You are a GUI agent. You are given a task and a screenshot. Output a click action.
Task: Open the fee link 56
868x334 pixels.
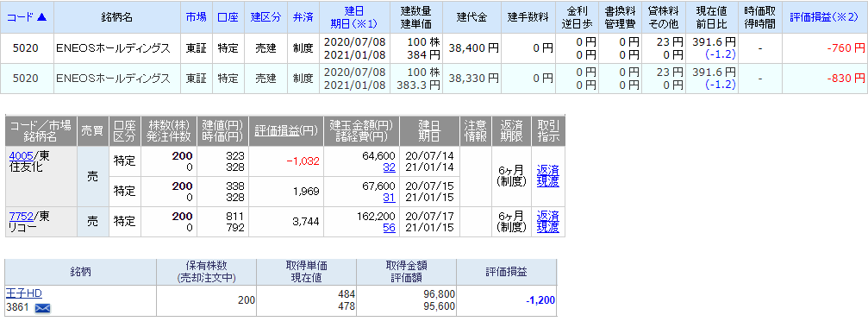pos(389,227)
